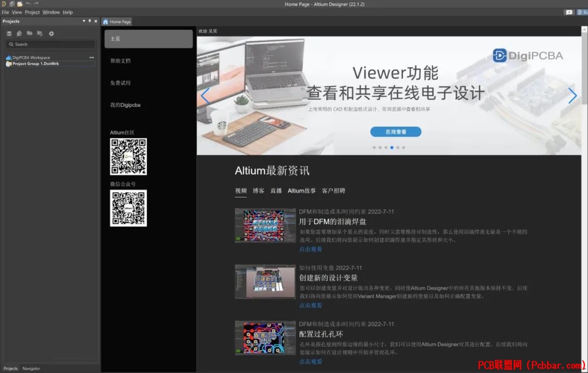Open Projects panel settings via the gear icon
This screenshot has height=373, width=588.
pos(51,33)
